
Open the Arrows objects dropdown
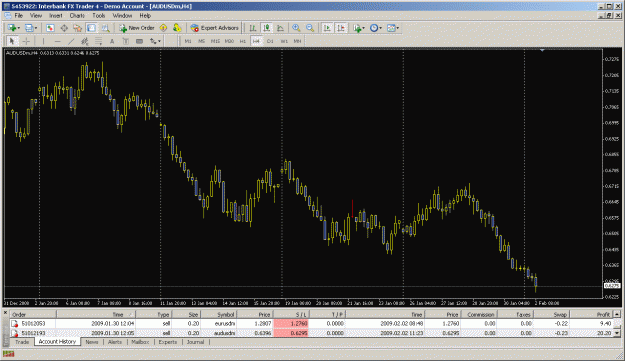(155, 41)
